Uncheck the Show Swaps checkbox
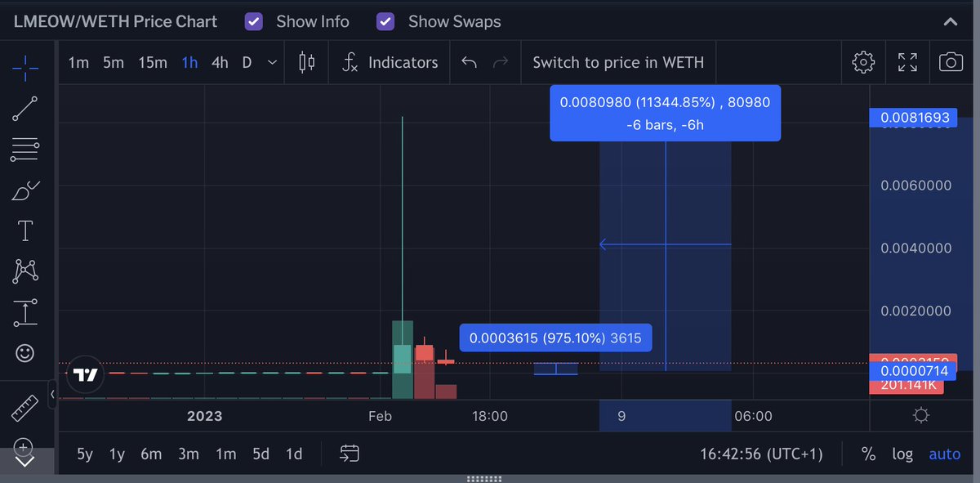980x483 pixels. click(385, 22)
